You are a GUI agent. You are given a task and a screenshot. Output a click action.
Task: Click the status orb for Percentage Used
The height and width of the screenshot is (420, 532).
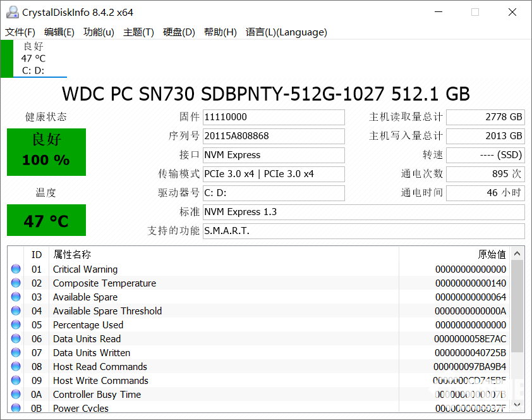click(16, 324)
